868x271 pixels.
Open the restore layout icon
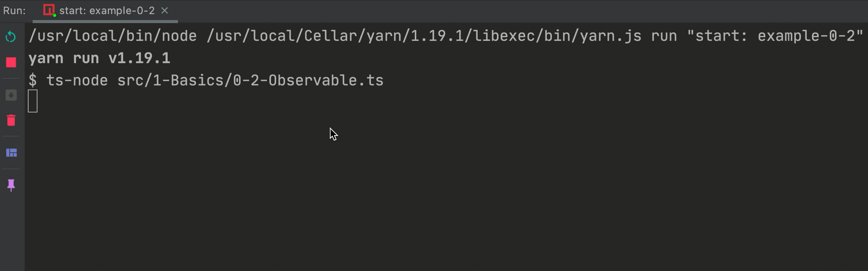(12, 153)
